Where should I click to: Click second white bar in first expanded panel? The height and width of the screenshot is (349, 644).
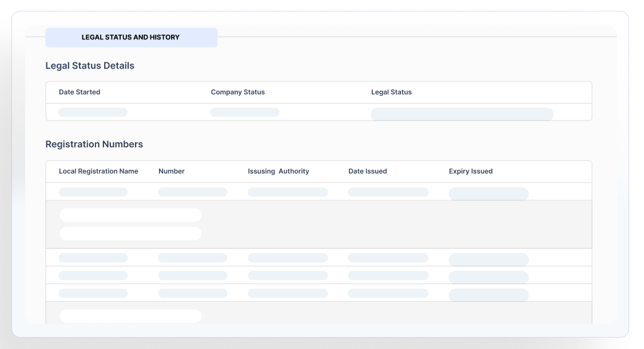click(130, 234)
